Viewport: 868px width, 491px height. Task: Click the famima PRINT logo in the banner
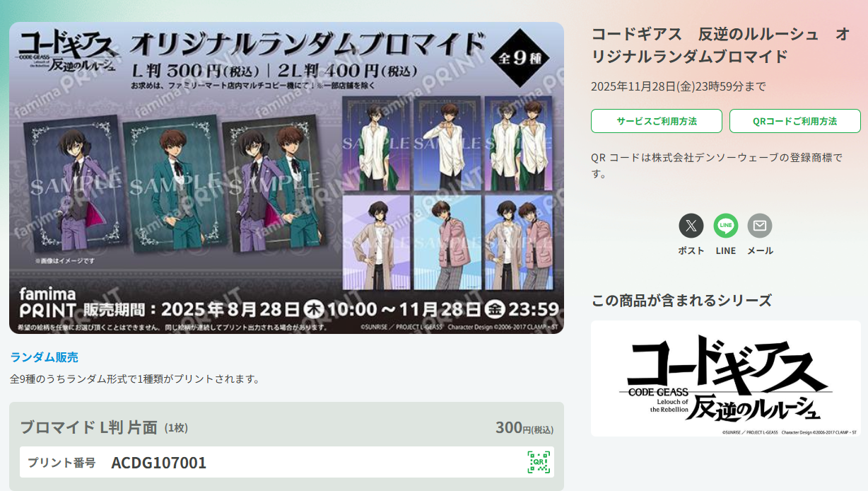[45, 302]
